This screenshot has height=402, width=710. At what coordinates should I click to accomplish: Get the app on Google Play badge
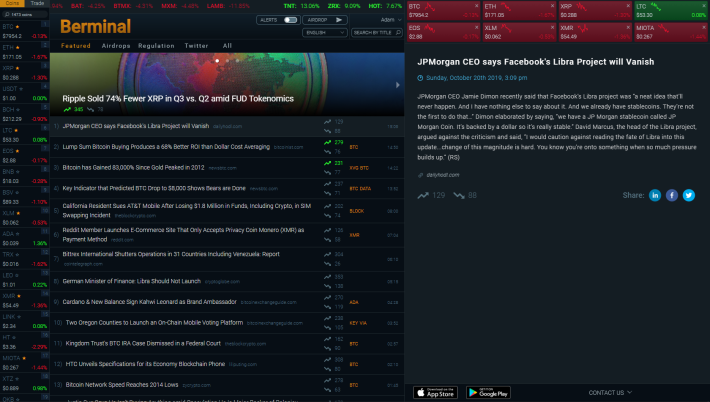[488, 392]
